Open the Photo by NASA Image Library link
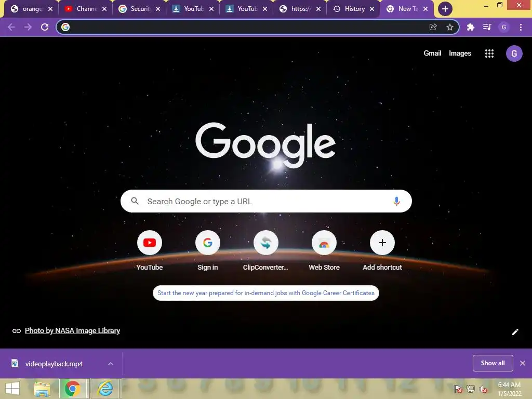The image size is (532, 399). tap(72, 330)
